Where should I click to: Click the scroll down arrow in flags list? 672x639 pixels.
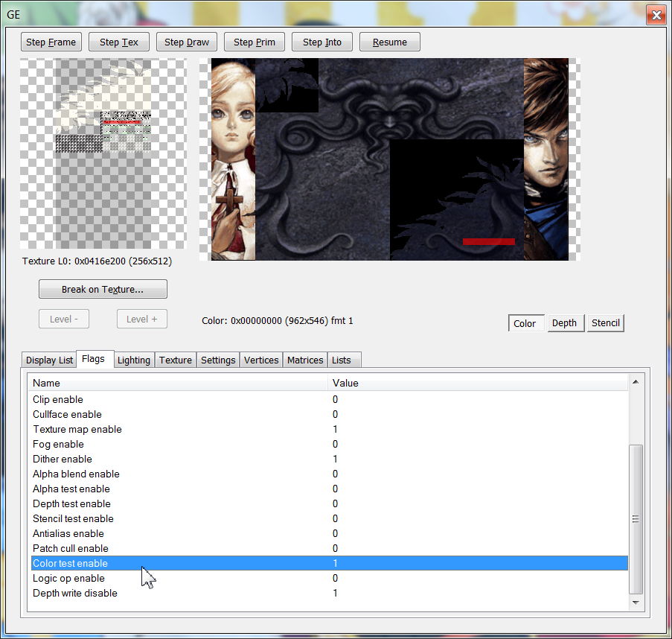click(636, 602)
